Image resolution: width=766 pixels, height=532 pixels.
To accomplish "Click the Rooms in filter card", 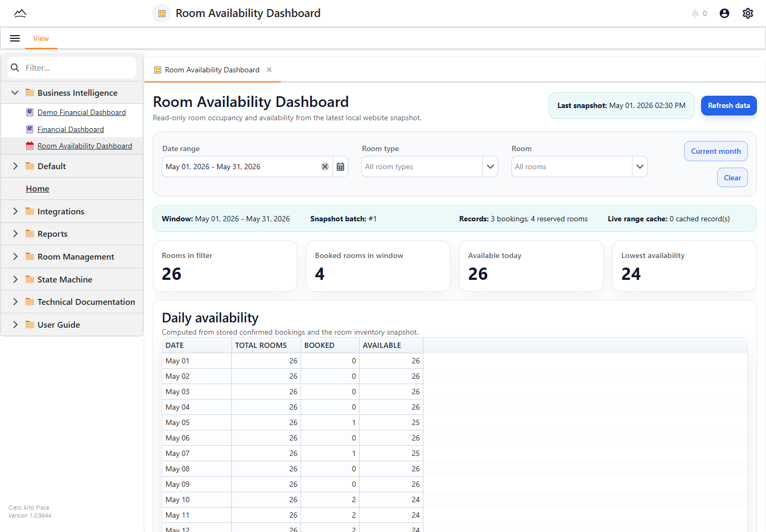I will tap(225, 266).
